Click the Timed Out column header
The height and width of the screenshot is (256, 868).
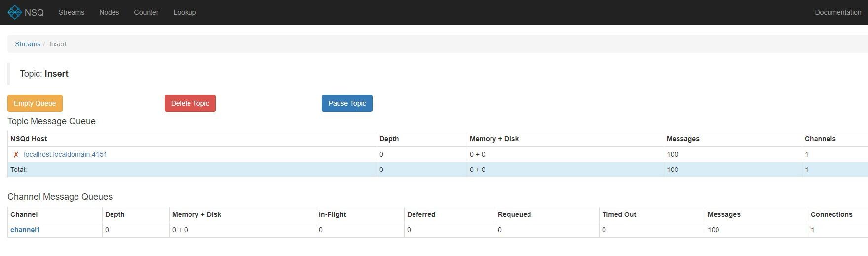coord(619,214)
